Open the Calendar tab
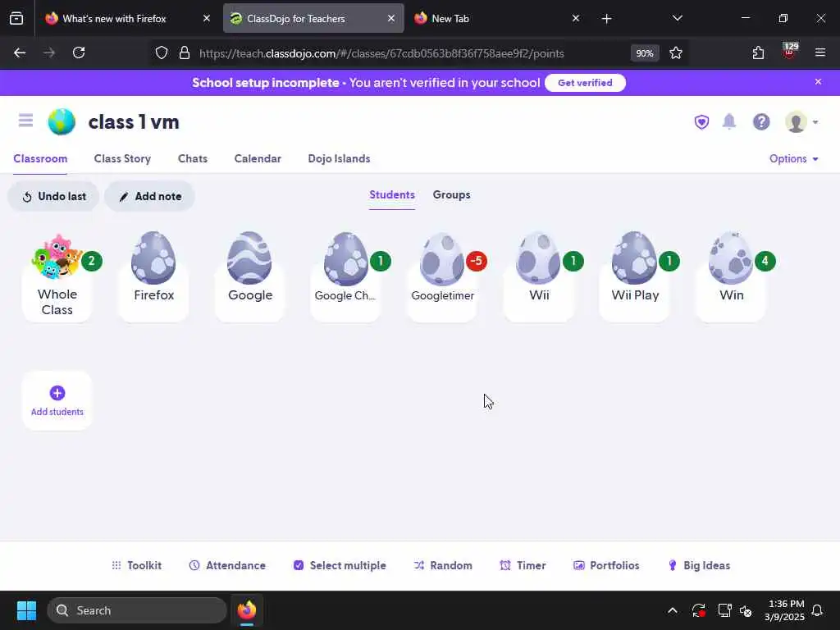The width and height of the screenshot is (840, 630). [x=257, y=158]
